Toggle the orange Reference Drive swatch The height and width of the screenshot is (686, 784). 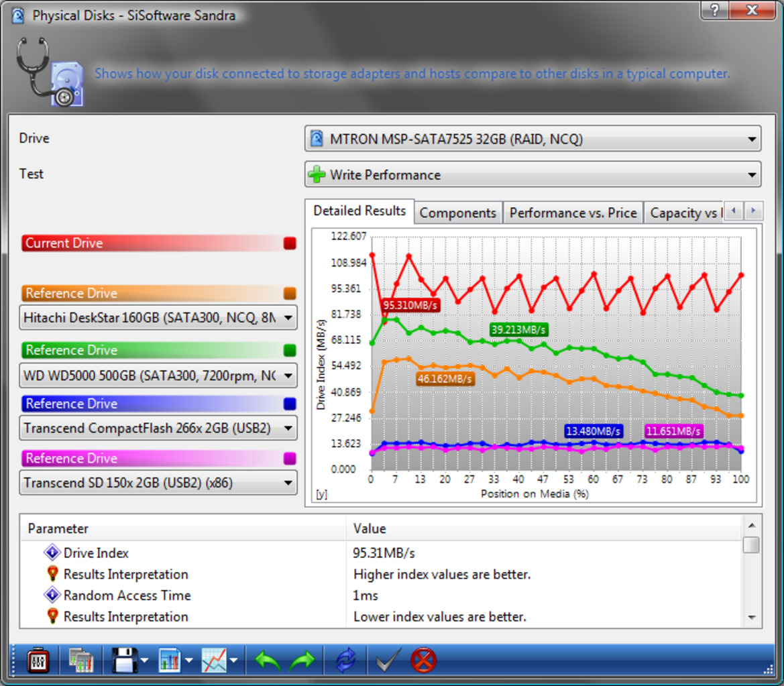(x=290, y=294)
